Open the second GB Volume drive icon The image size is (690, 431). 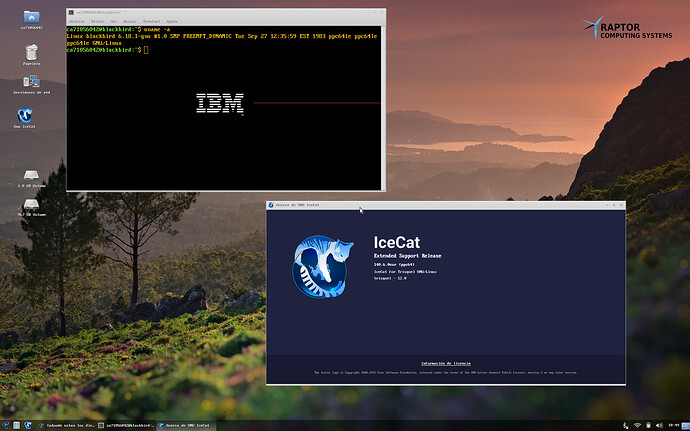tap(31, 205)
